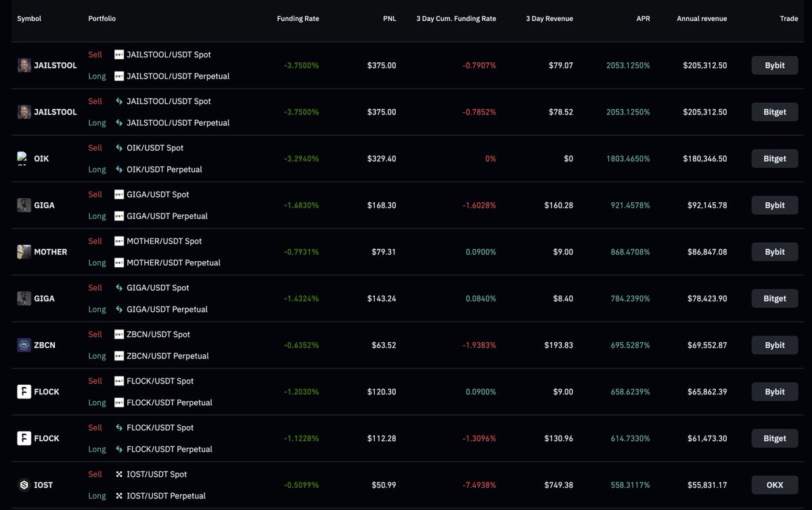Click the OIK PNL value $329.40

click(382, 159)
